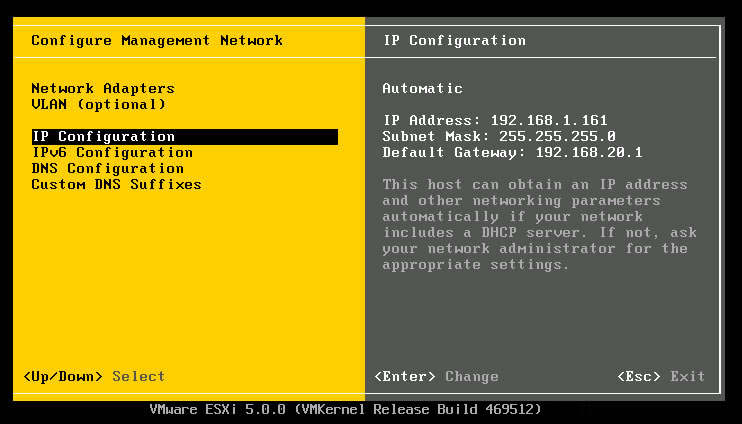Open the DNS Configuration entry
742x424 pixels.
[x=107, y=168]
